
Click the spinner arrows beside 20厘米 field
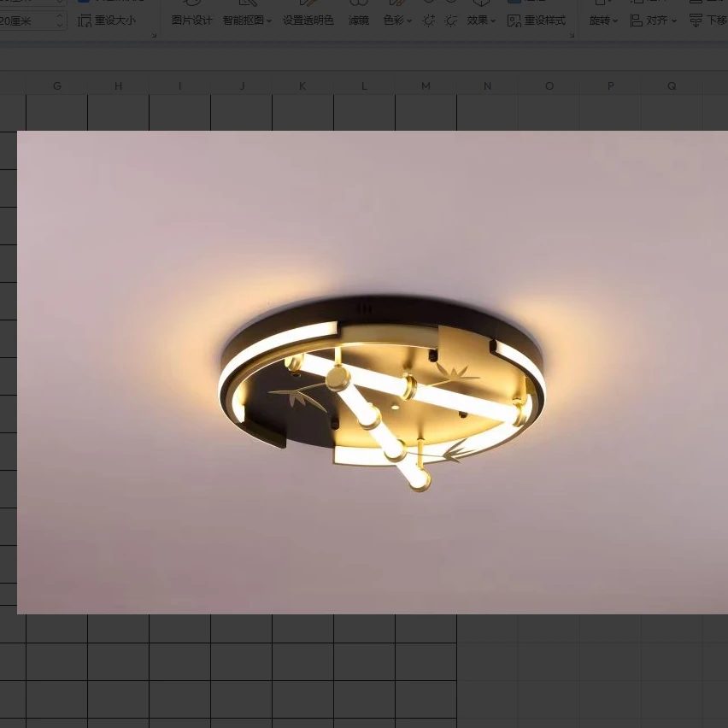(x=60, y=21)
